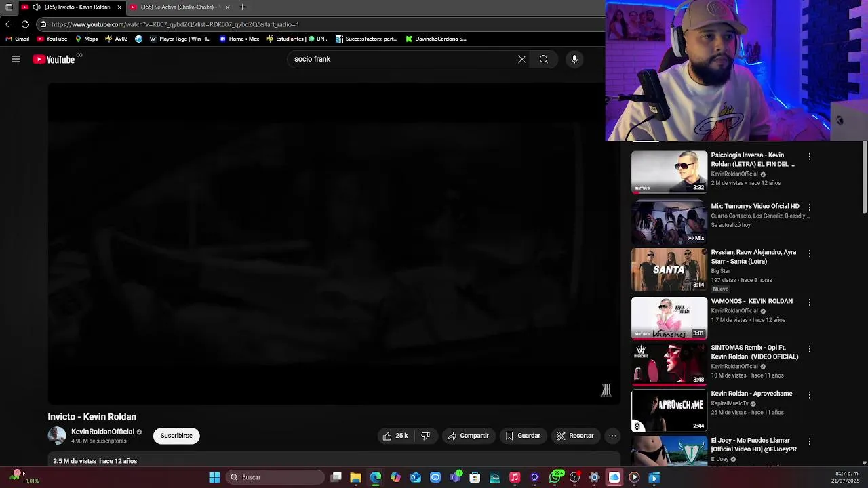Open options menu for Santa (Letra) video
The width and height of the screenshot is (868, 488).
809,253
